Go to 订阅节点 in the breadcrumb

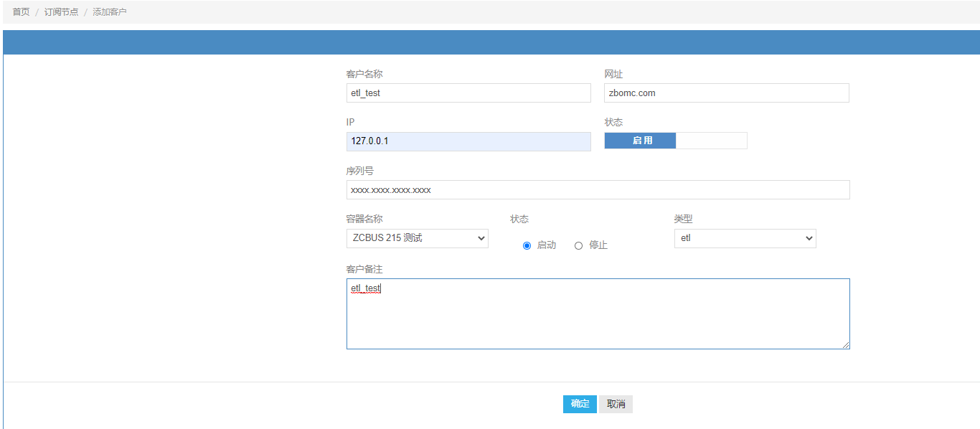point(61,12)
